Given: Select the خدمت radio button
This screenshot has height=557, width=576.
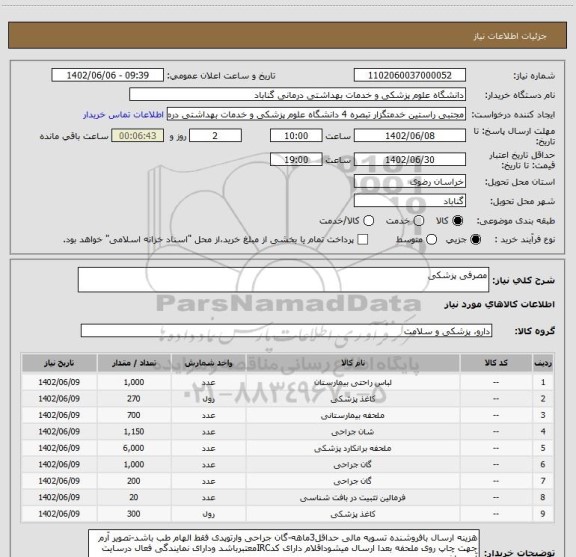Looking at the screenshot, I should (419, 221).
